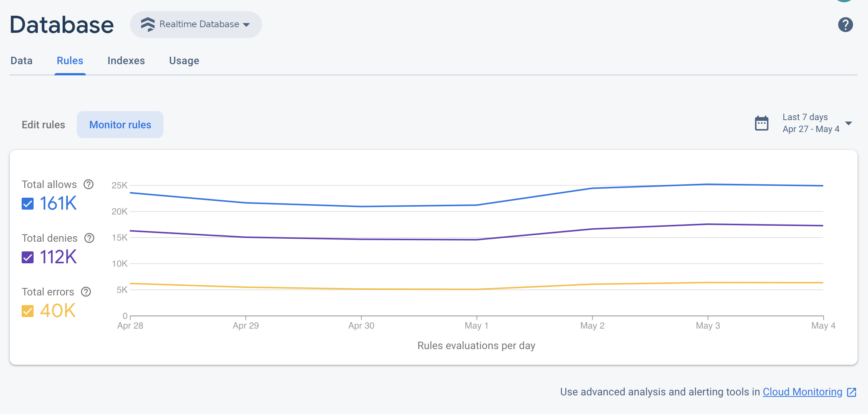Select the Monitor rules button

(x=120, y=125)
